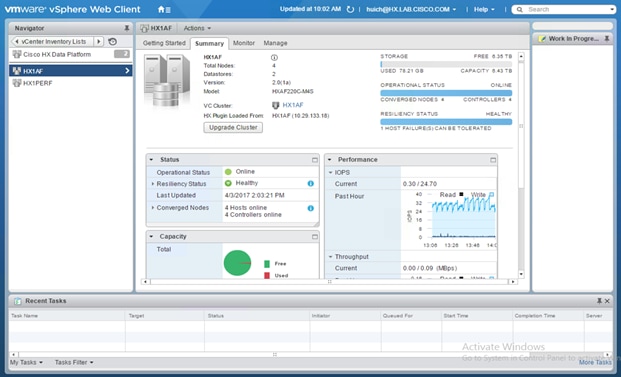Click the Upgrade Cluster button

[x=233, y=128]
